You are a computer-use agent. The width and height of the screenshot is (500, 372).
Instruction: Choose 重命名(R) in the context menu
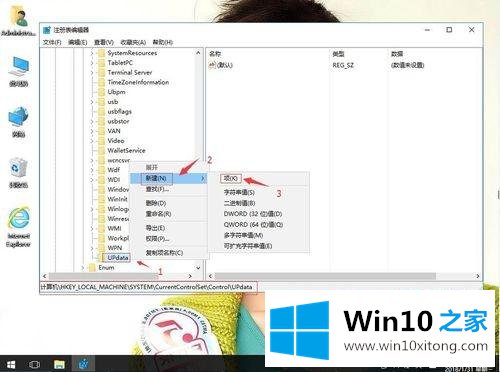point(168,214)
